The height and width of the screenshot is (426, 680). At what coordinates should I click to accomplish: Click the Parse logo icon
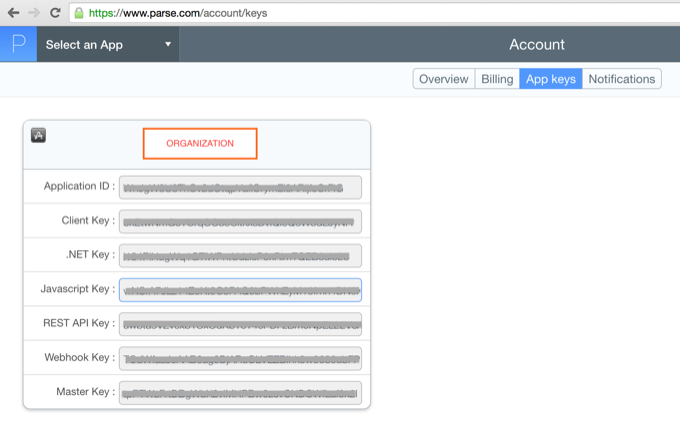click(18, 44)
